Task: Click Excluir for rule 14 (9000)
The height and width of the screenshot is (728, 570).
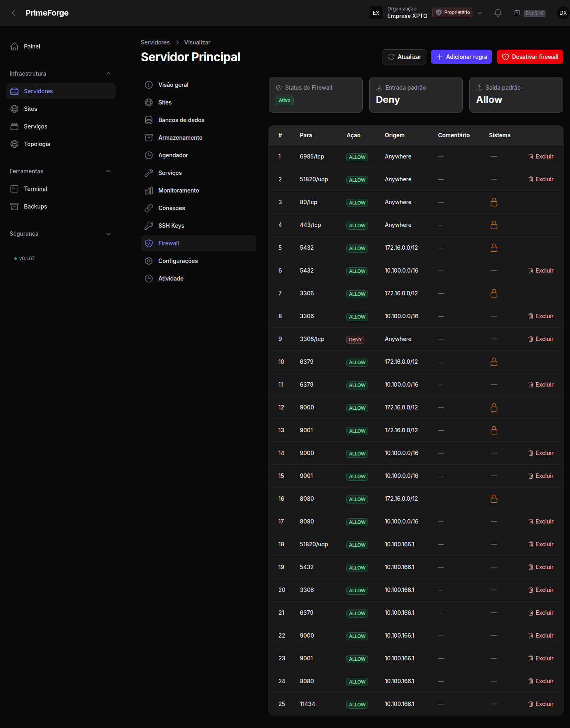Action: [x=541, y=453]
